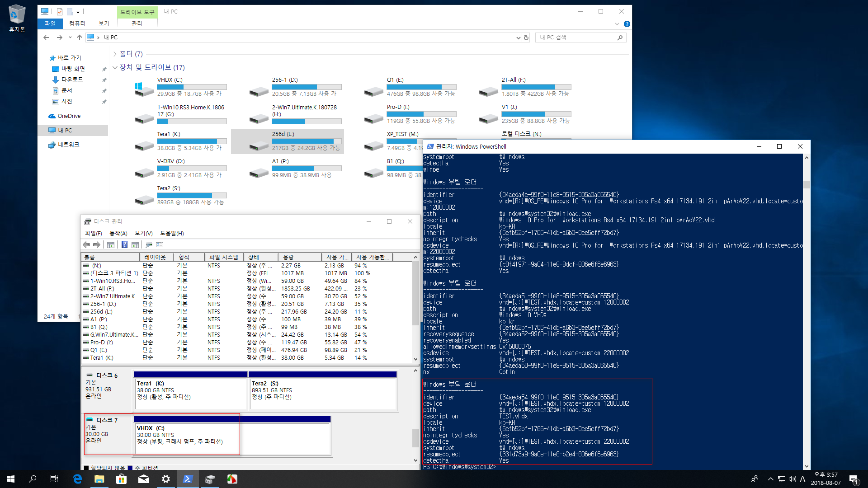This screenshot has height=488, width=868.
Task: Open the recent locations dropdown in Explorer
Action: (70, 38)
